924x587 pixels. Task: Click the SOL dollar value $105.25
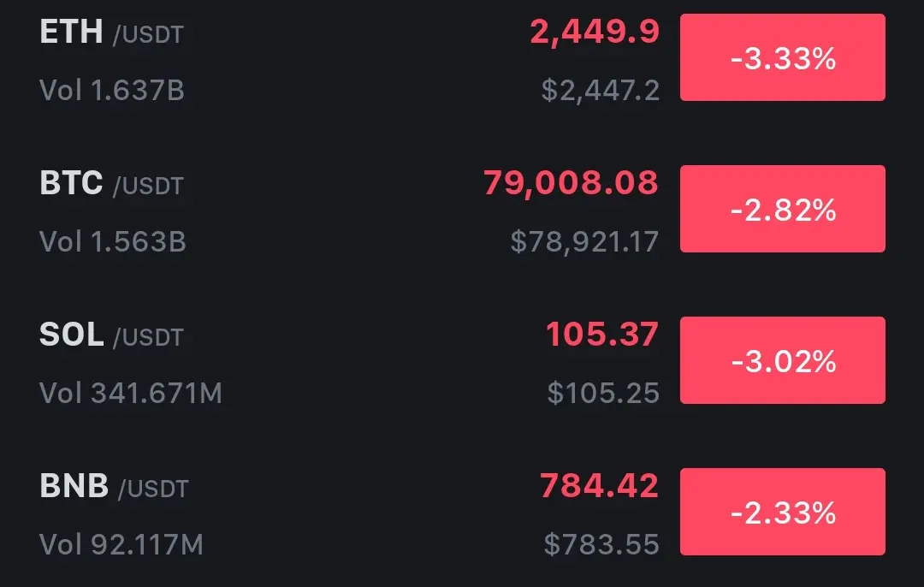pos(603,393)
